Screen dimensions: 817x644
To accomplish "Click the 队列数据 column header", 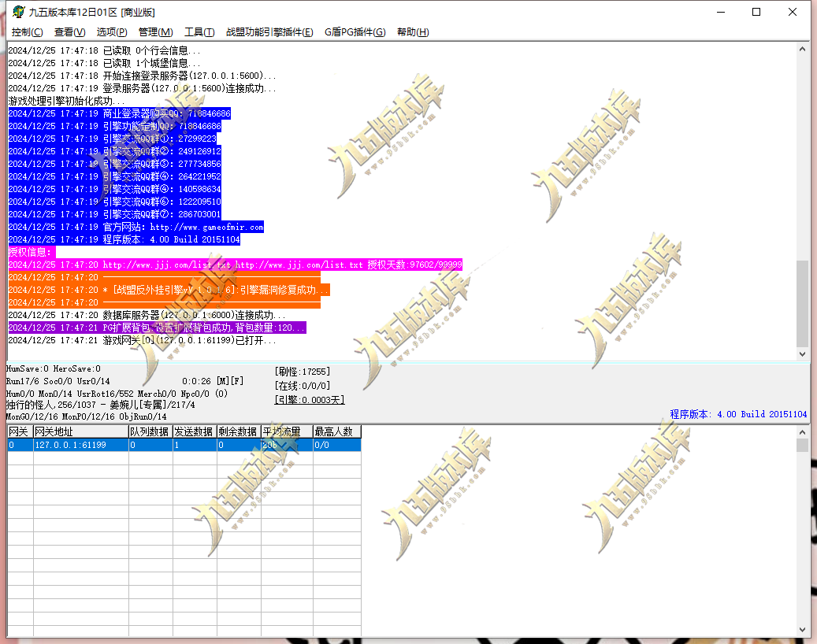I will [x=150, y=431].
